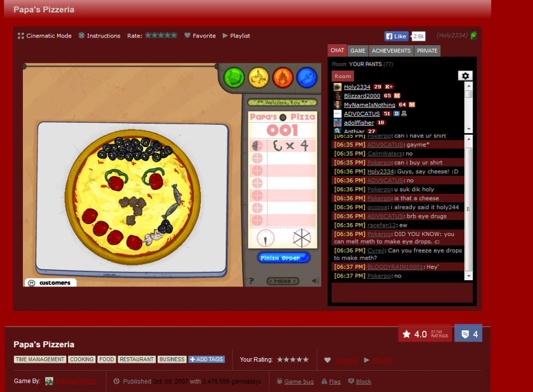
Task: Click the question mark help icon in game
Action: pos(251,281)
